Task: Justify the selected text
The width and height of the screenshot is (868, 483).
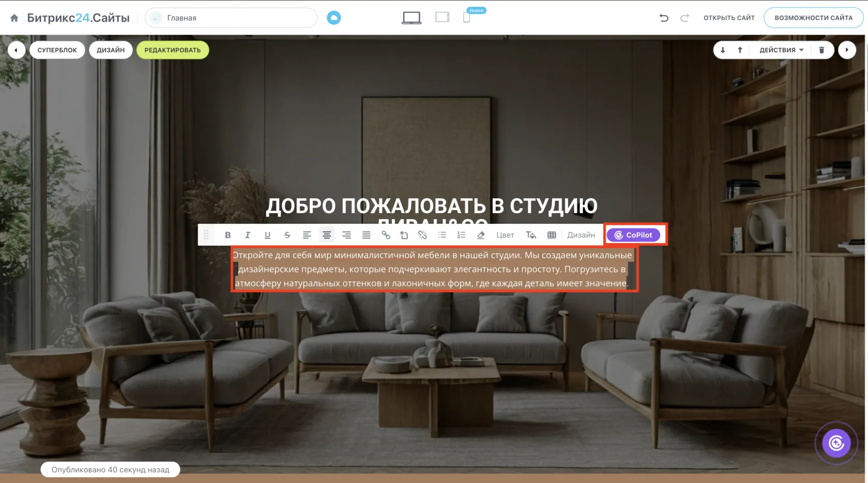Action: 366,235
